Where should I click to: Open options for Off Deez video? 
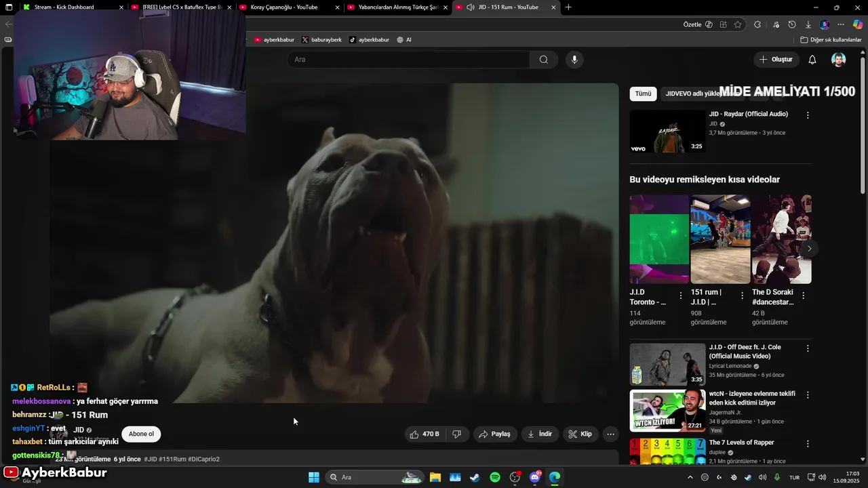click(x=807, y=348)
